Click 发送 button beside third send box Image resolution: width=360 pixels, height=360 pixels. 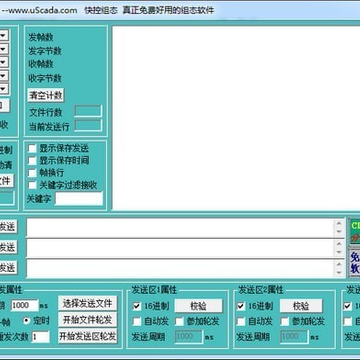(8, 267)
